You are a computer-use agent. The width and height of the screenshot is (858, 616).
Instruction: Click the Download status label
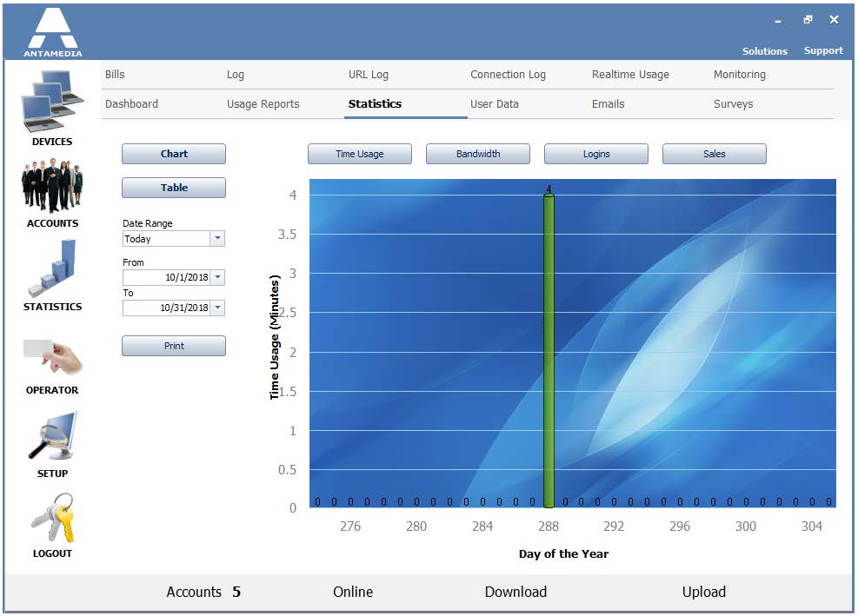515,592
